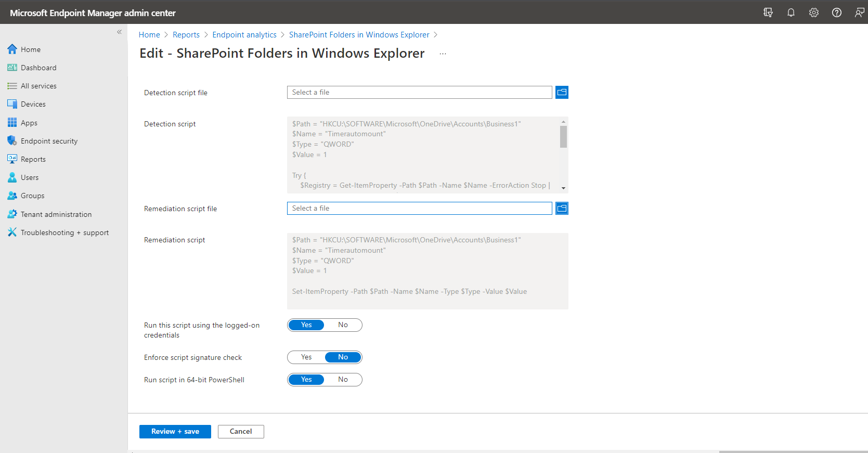Open the ellipsis menu beside page title
The height and width of the screenshot is (453, 868).
[x=443, y=54]
